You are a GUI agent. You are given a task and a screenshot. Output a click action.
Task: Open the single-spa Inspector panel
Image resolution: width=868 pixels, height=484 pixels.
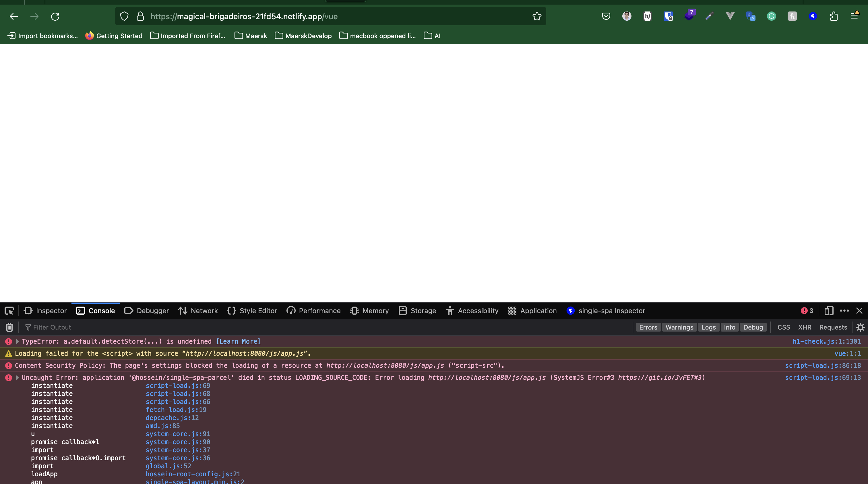click(x=606, y=310)
